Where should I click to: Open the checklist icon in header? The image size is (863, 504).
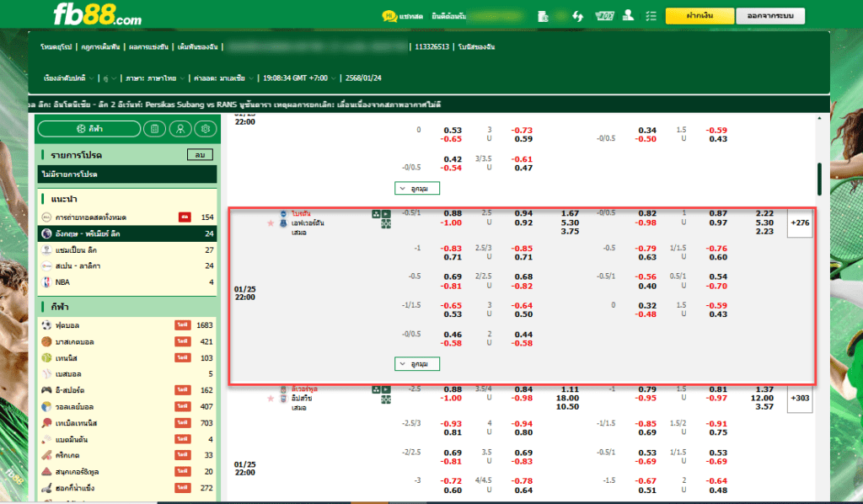651,16
